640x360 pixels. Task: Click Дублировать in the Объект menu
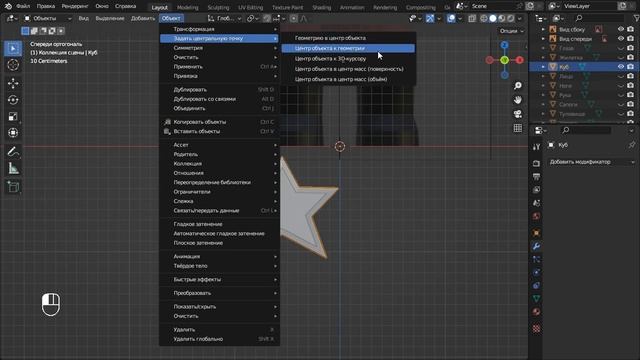219,89
